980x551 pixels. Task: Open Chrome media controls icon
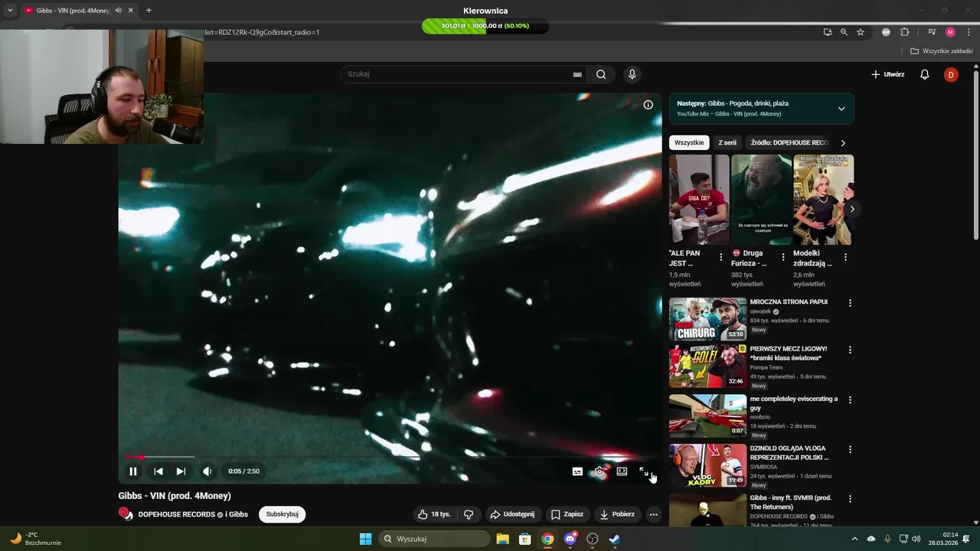pos(932,32)
